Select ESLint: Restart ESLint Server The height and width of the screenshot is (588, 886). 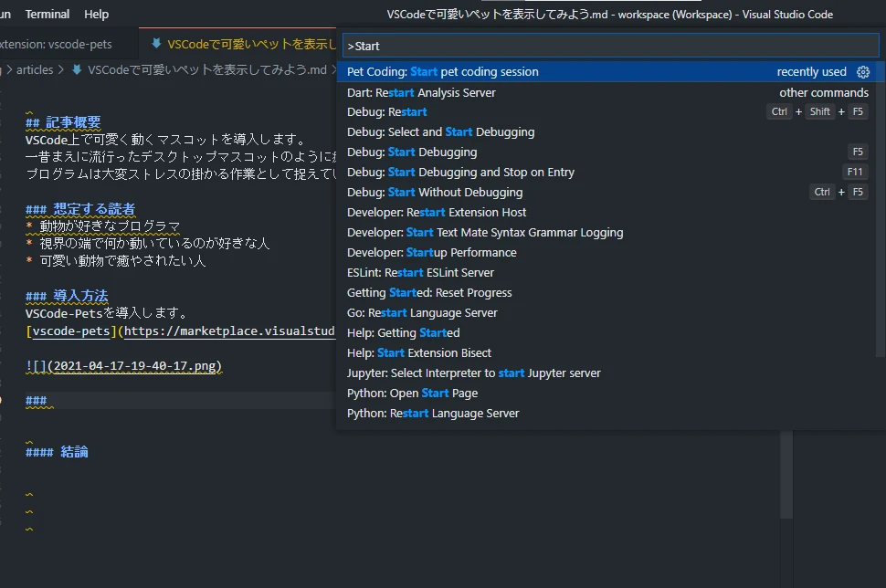coord(413,272)
